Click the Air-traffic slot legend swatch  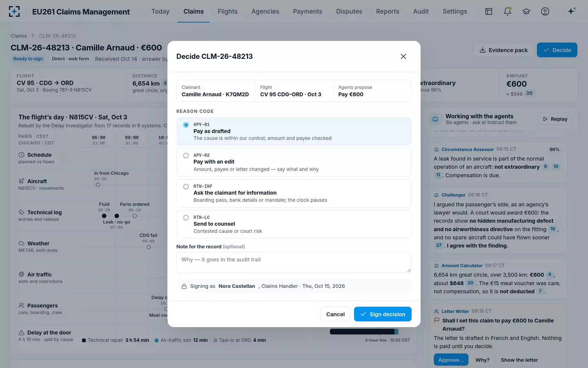(x=156, y=340)
